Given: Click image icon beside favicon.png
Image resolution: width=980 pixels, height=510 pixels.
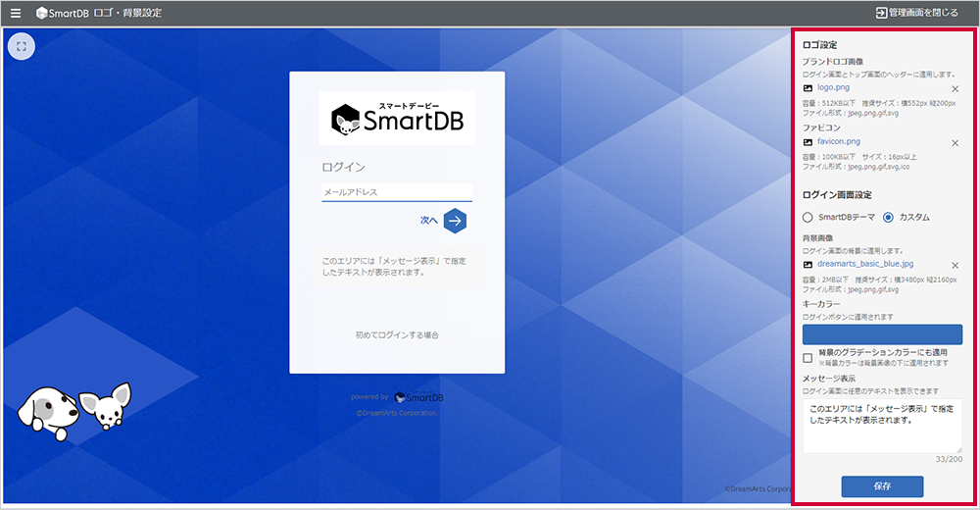Looking at the screenshot, I should (x=808, y=142).
